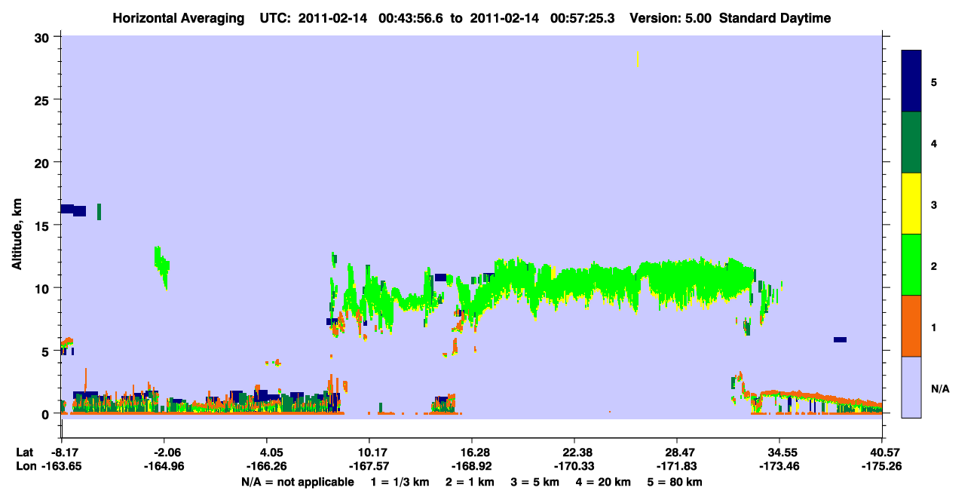The width and height of the screenshot is (980, 503).
Task: Click the longitude value -171.83
Action: click(x=677, y=467)
